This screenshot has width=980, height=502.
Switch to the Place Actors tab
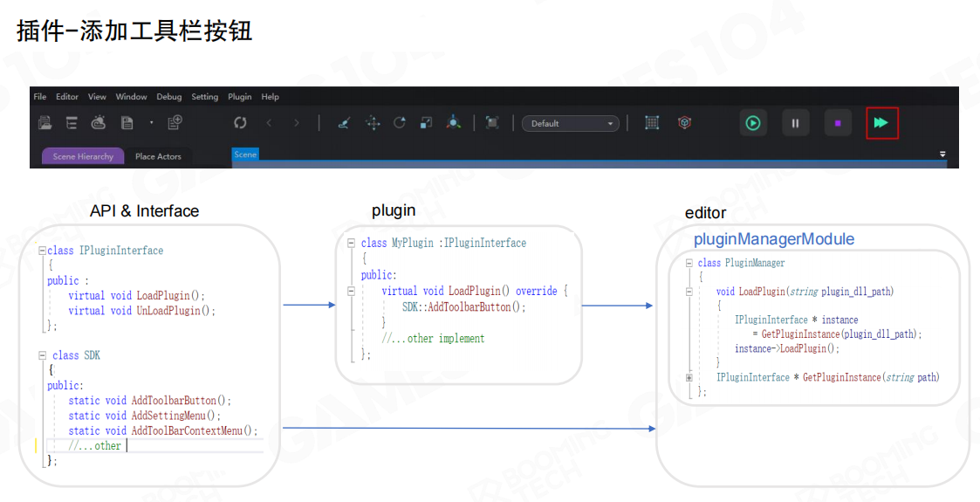(158, 157)
